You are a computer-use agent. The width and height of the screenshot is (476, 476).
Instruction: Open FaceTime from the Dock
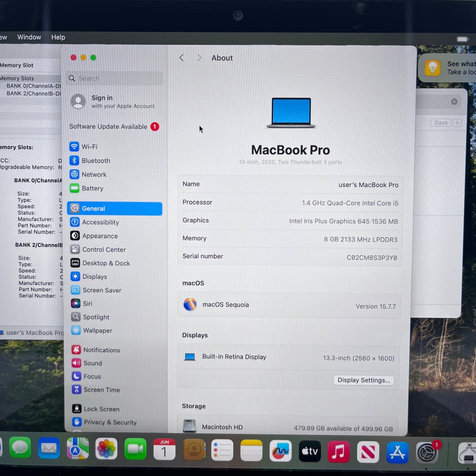(x=135, y=449)
